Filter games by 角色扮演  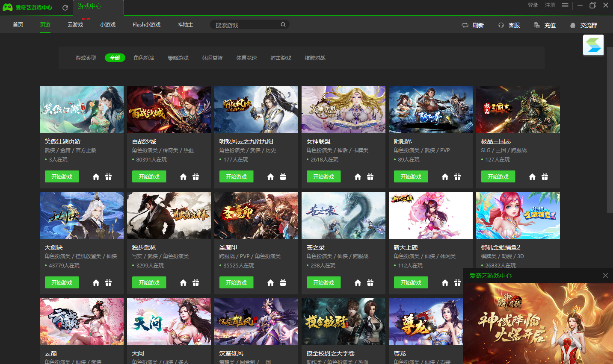point(144,58)
